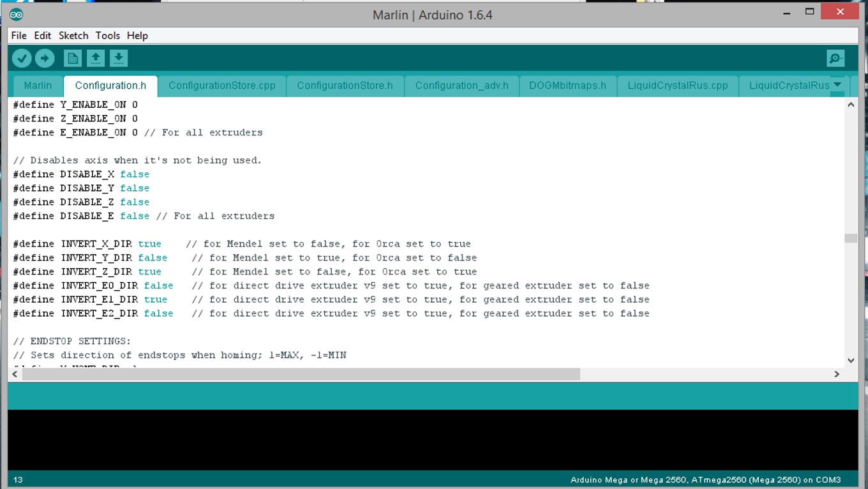This screenshot has height=489, width=868.
Task: Open the Serial Monitor magnifier icon
Action: 835,59
